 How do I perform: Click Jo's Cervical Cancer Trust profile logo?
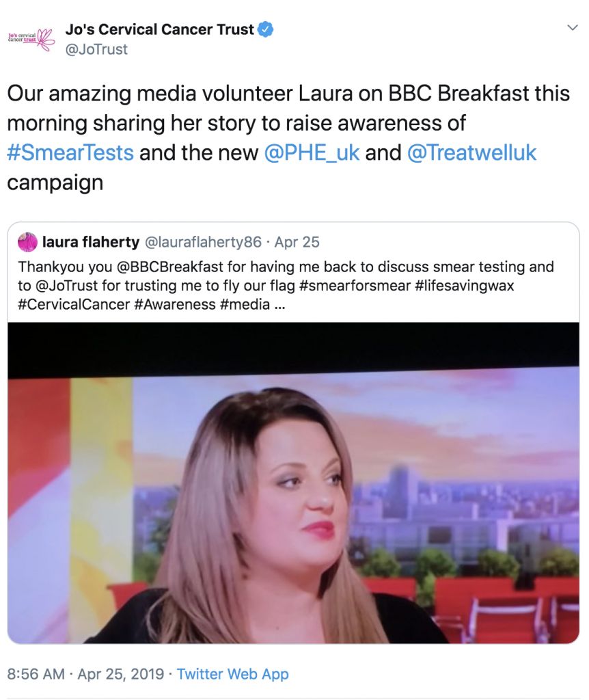(31, 39)
